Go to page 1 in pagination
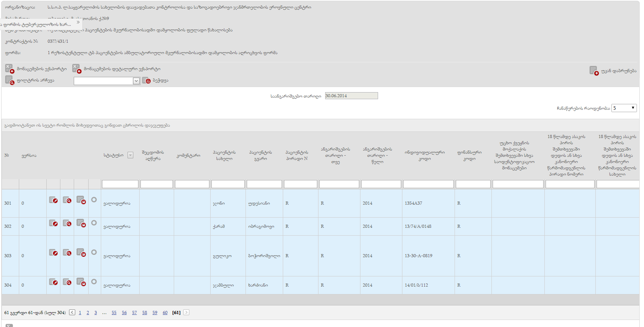The height and width of the screenshot is (327, 644). click(80, 313)
